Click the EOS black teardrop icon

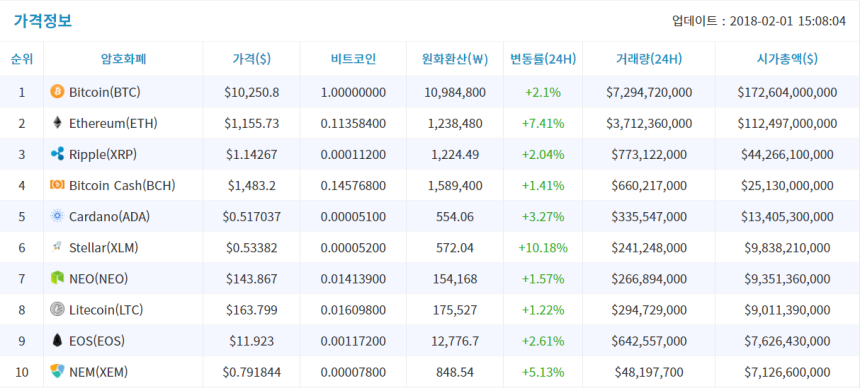(x=57, y=341)
